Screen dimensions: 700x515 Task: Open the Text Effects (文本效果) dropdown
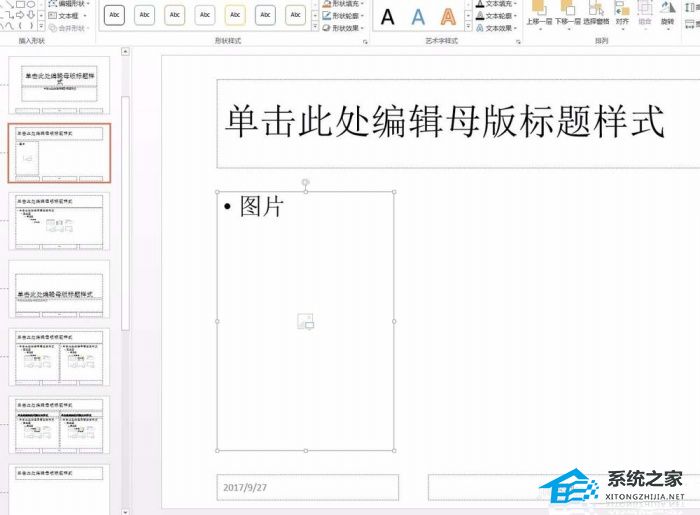[x=496, y=29]
